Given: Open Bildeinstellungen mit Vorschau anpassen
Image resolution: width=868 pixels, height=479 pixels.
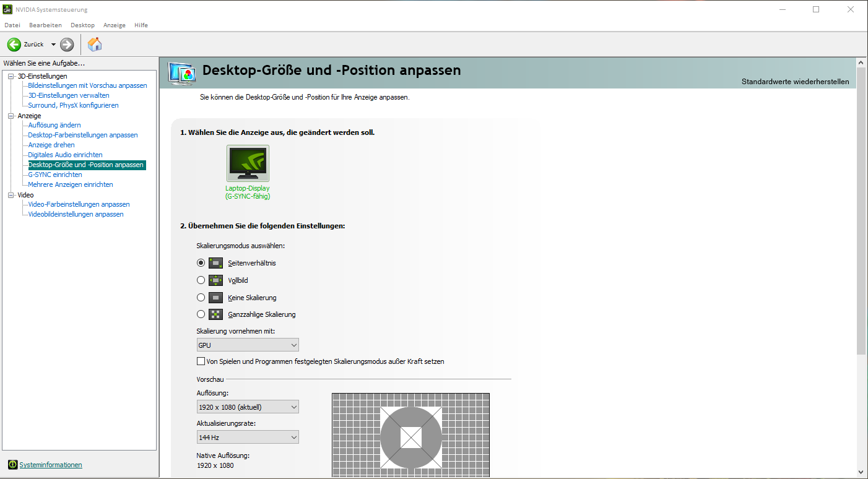Looking at the screenshot, I should click(x=88, y=85).
